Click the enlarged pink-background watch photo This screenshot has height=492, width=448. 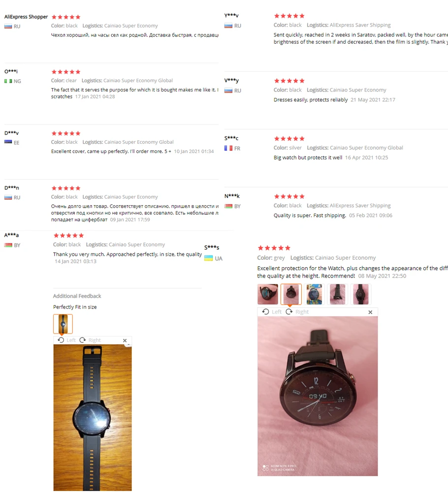point(318,396)
